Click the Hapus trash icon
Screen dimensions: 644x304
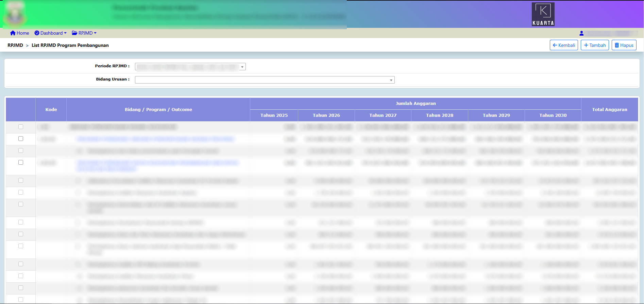point(617,45)
